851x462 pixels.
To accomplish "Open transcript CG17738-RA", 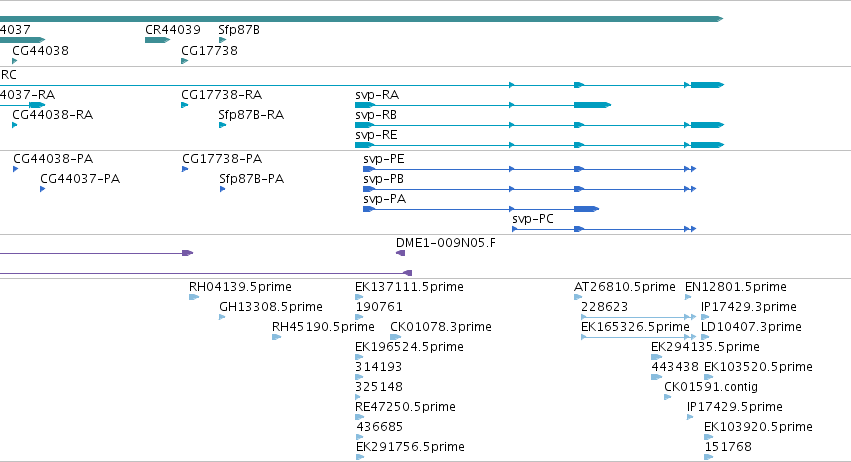I will [x=221, y=95].
